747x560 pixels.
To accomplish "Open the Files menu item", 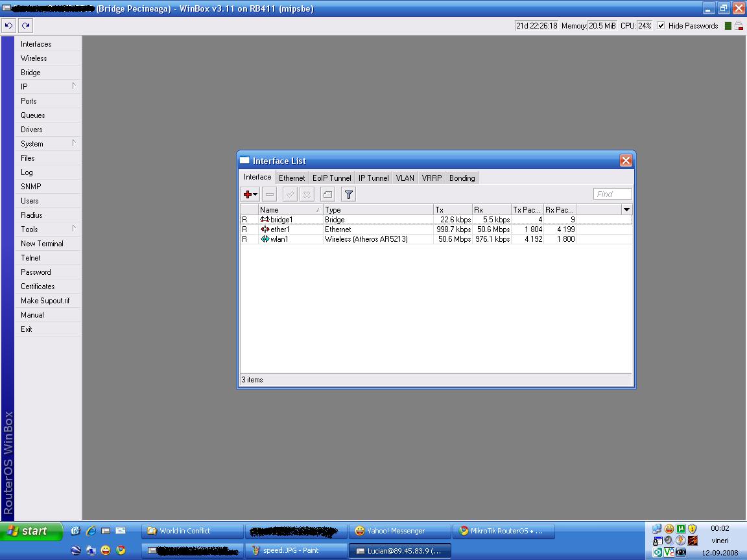I will [47, 158].
